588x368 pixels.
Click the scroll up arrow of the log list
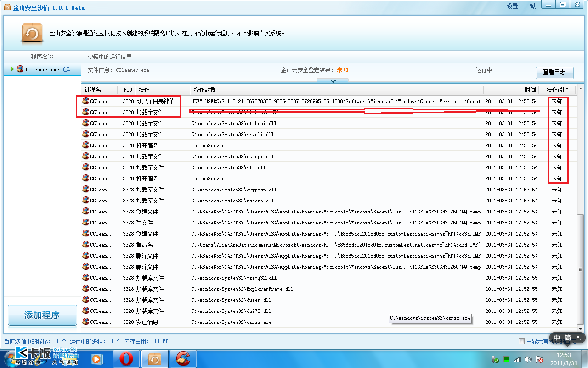pyautogui.click(x=581, y=89)
